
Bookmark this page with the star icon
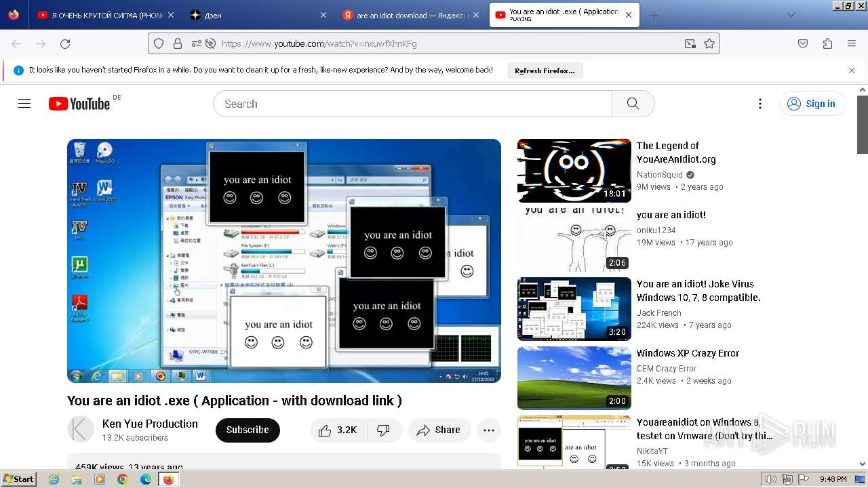pos(709,43)
